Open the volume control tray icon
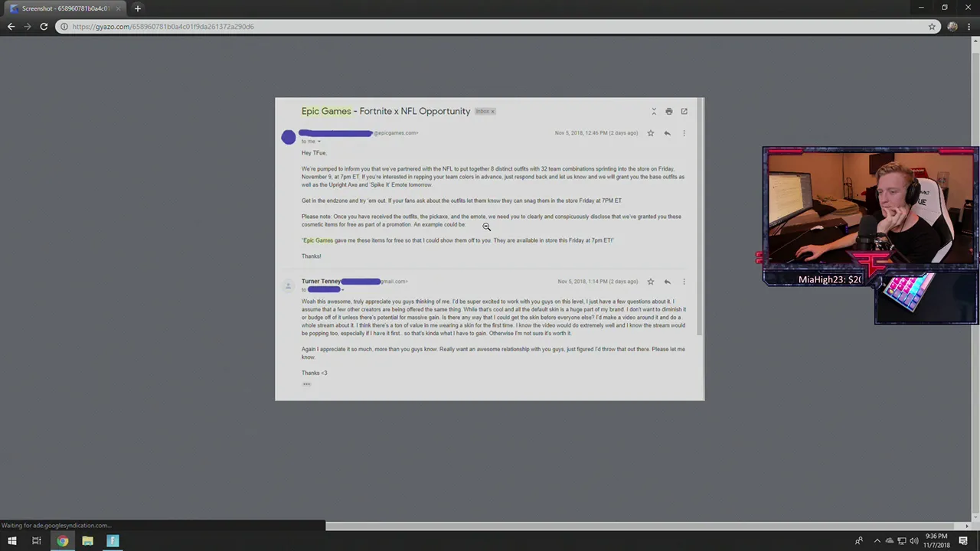Image resolution: width=980 pixels, height=551 pixels. coord(913,541)
